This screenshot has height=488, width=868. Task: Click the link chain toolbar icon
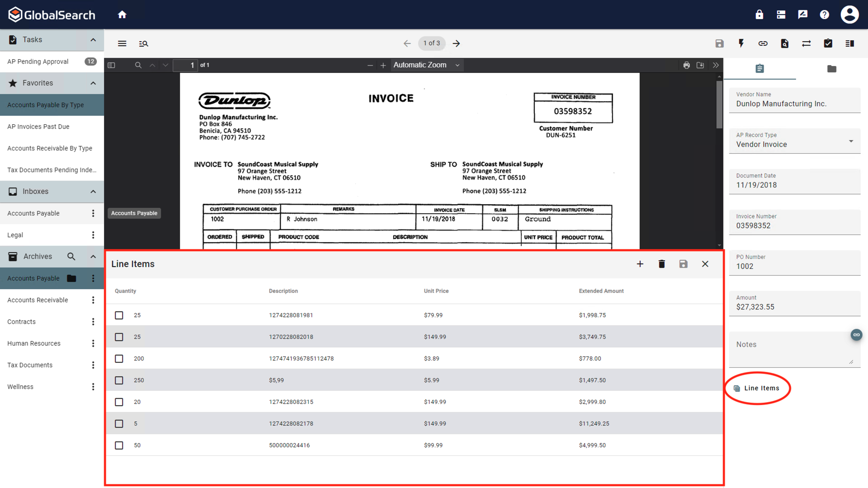(x=763, y=43)
